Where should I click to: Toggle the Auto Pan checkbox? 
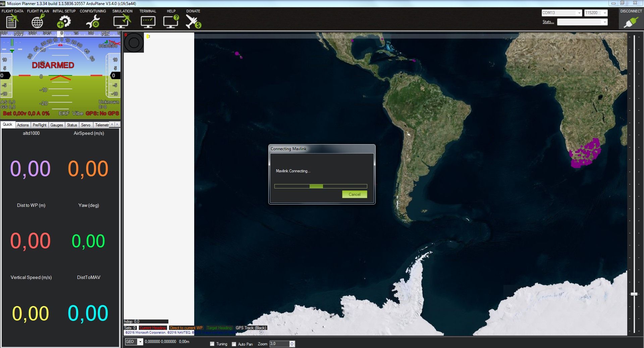click(234, 344)
